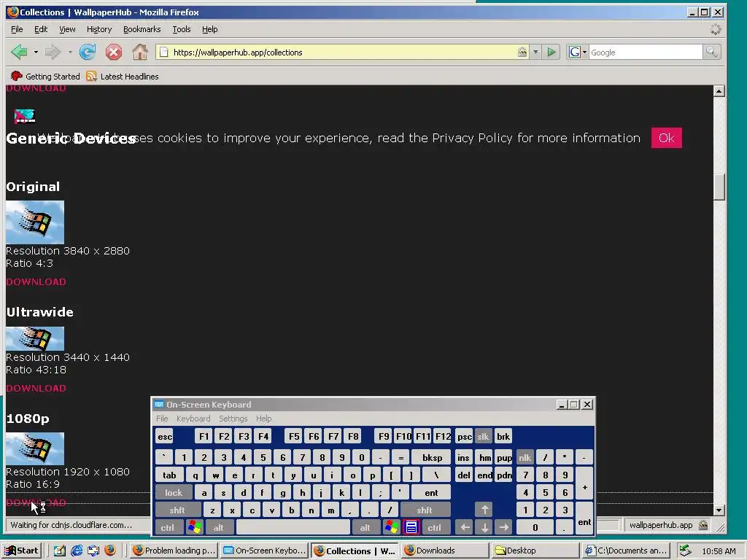This screenshot has height=560, width=747.
Task: Click the down arrow key on On-Screen Keyboard
Action: (484, 527)
